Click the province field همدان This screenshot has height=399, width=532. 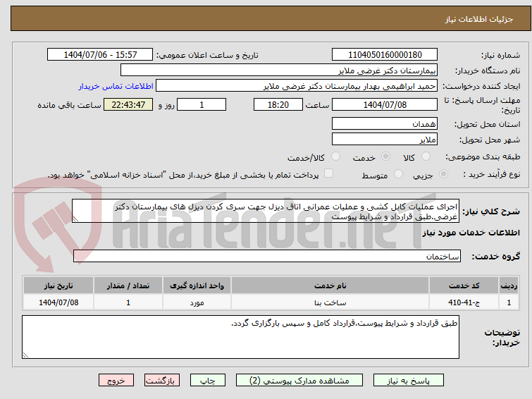pos(385,123)
